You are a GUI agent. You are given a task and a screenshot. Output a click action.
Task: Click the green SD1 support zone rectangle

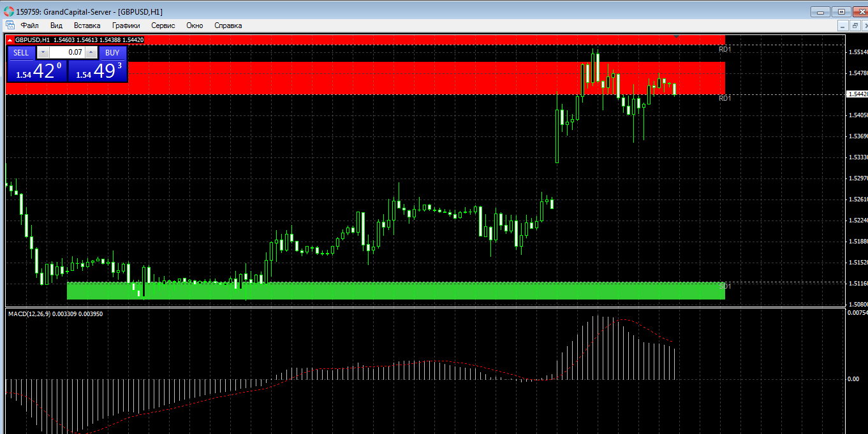click(x=395, y=291)
